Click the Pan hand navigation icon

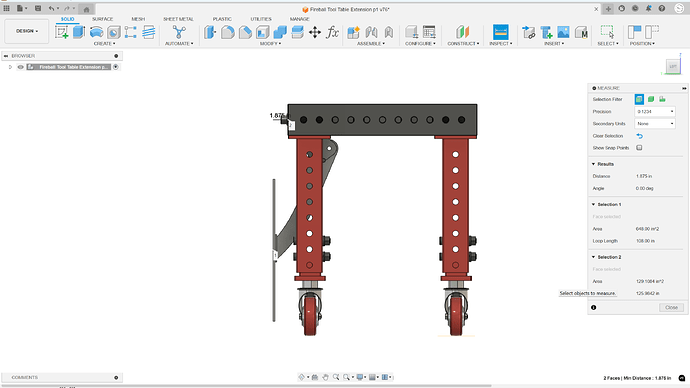325,377
